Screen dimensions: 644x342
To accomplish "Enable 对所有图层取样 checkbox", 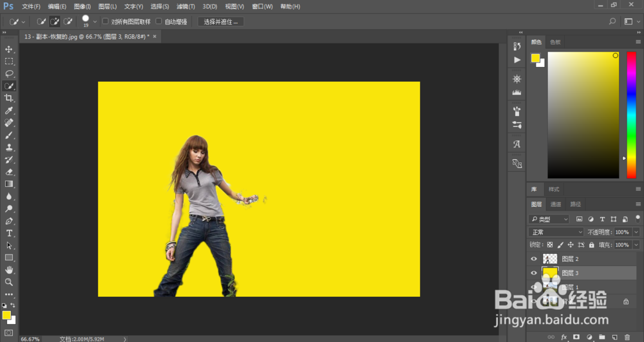I will coord(106,21).
